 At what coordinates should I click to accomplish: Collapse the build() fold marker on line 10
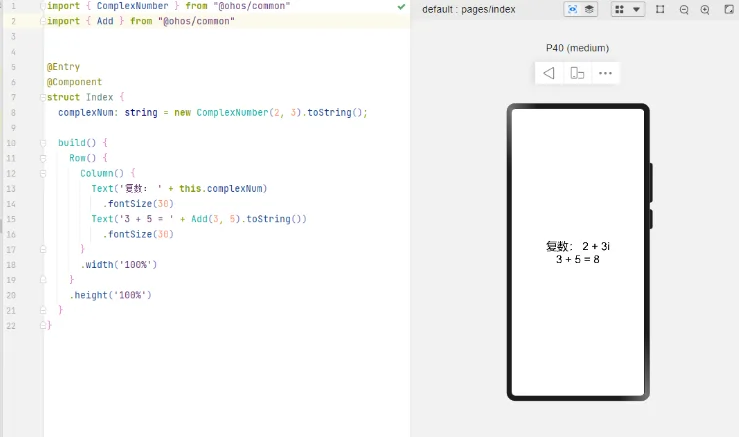[43, 143]
